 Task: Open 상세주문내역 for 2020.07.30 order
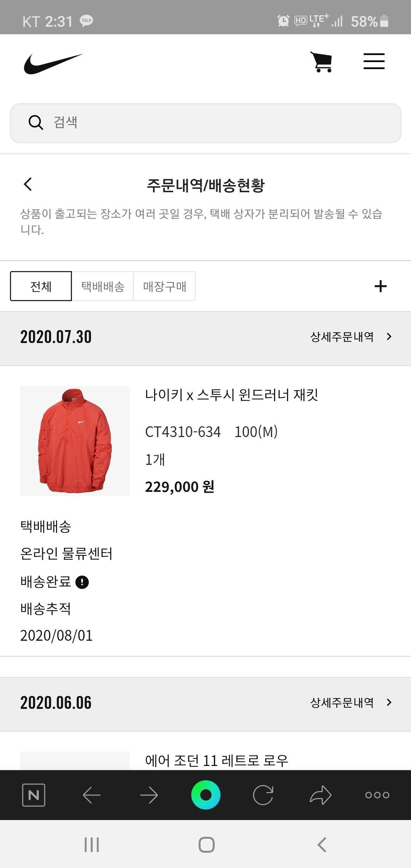click(350, 337)
